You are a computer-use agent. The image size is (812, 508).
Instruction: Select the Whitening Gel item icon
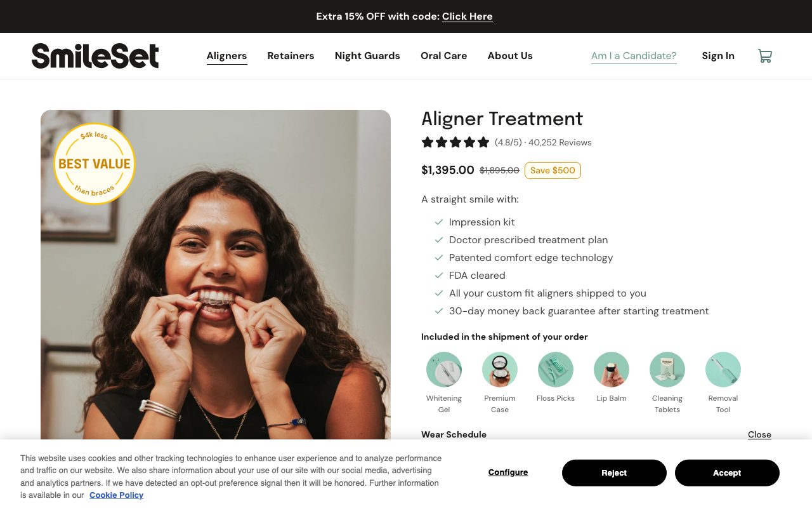(x=444, y=370)
